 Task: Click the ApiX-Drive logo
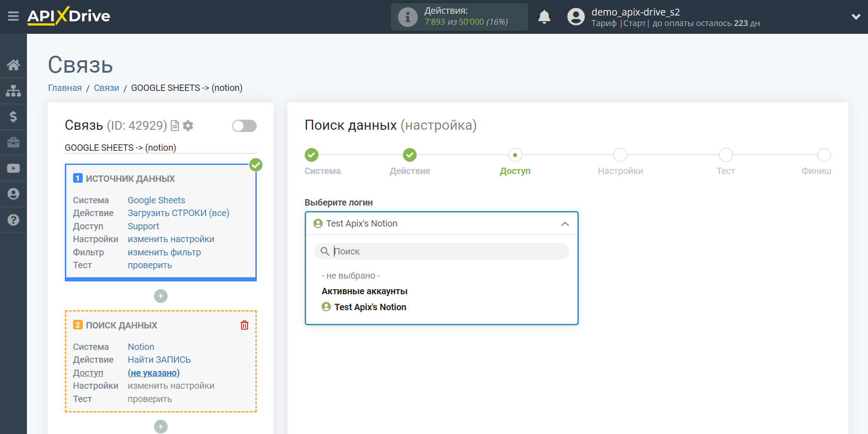[x=69, y=16]
